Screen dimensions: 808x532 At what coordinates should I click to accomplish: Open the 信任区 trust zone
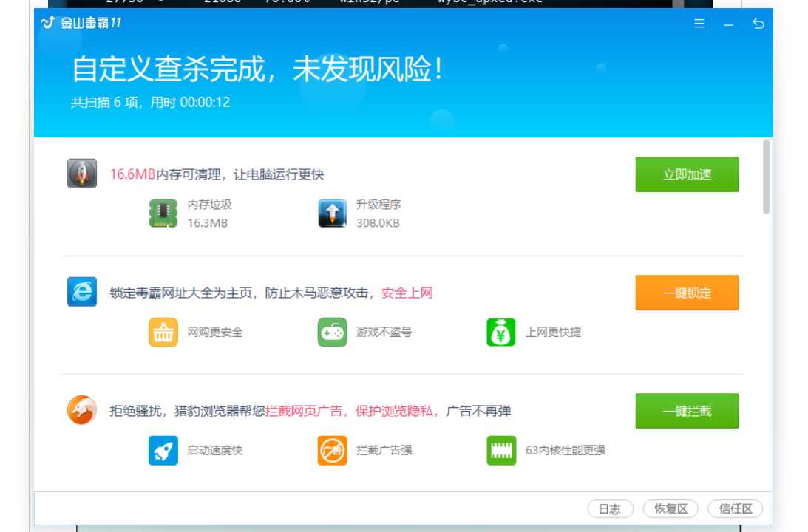pos(736,509)
